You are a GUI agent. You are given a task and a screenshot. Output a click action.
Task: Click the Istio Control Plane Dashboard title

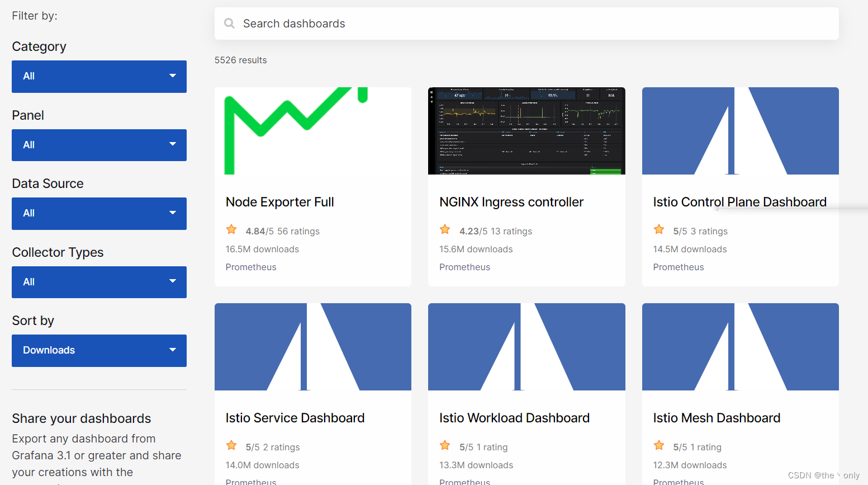coord(739,202)
